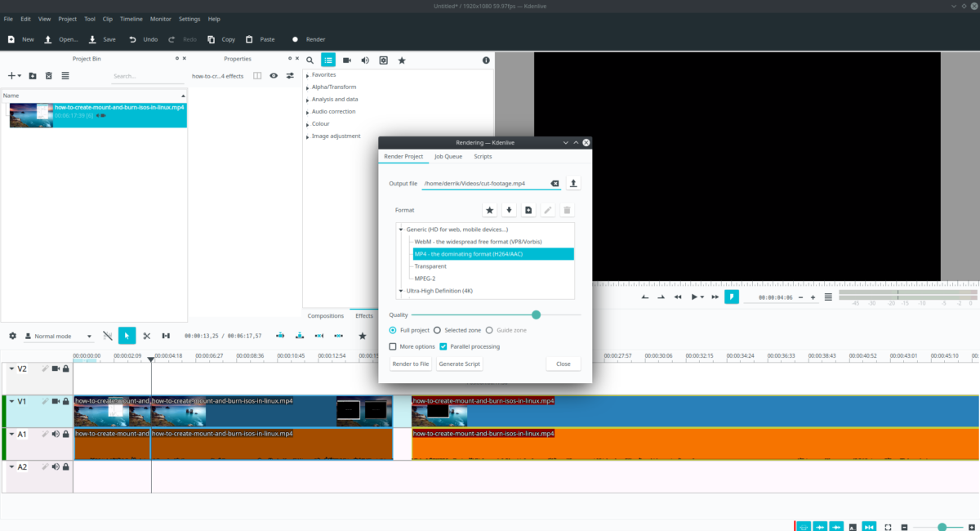Open the Monitor menu
The height and width of the screenshot is (531, 980).
click(161, 19)
